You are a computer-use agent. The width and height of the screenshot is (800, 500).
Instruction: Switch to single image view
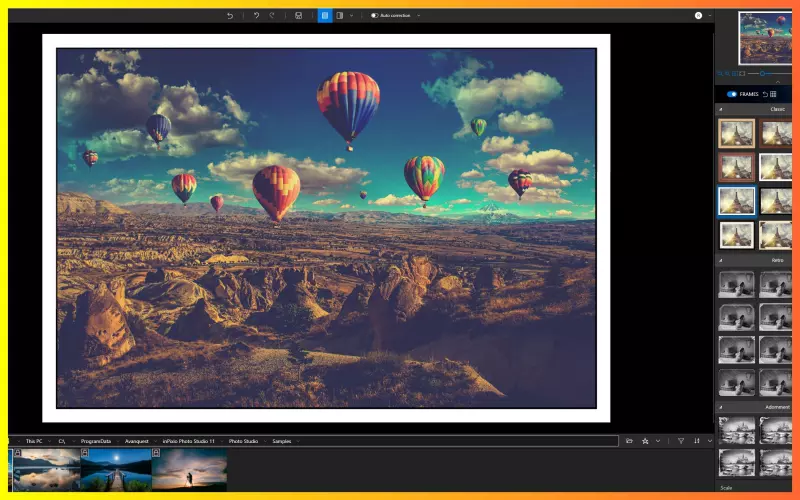(325, 16)
